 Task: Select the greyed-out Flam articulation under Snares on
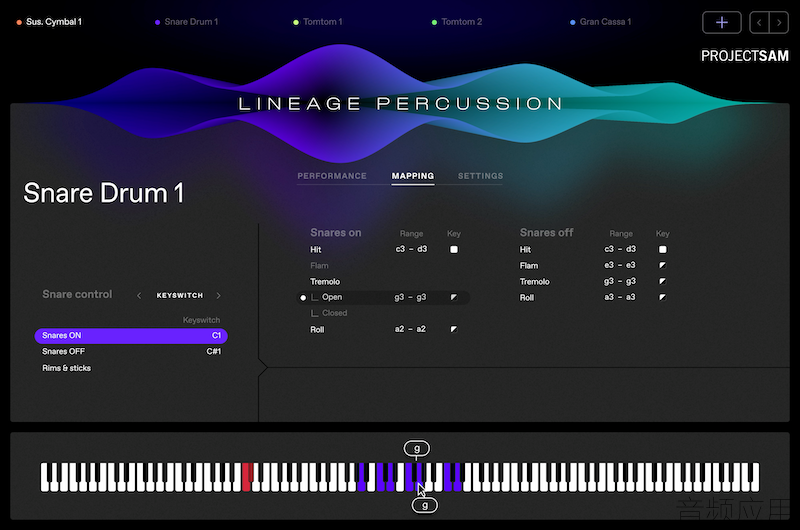point(319,266)
